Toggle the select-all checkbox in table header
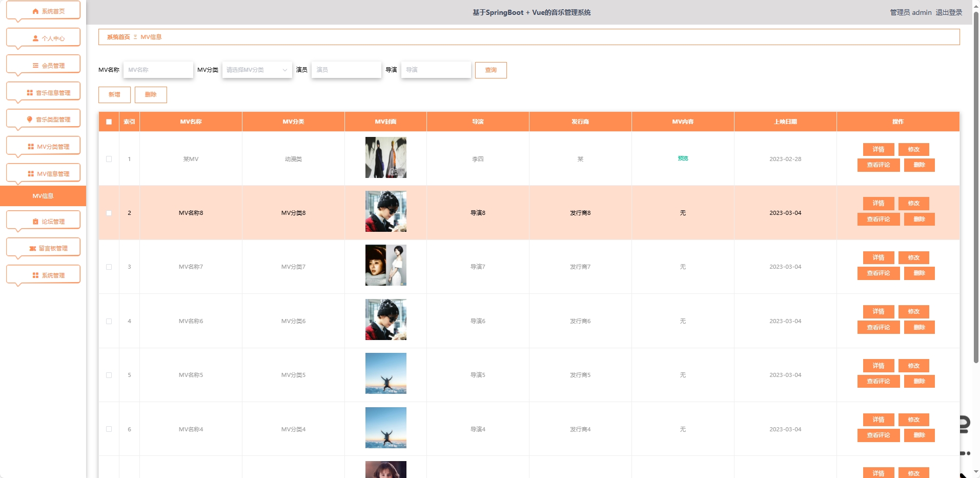The height and width of the screenshot is (478, 980). point(109,122)
